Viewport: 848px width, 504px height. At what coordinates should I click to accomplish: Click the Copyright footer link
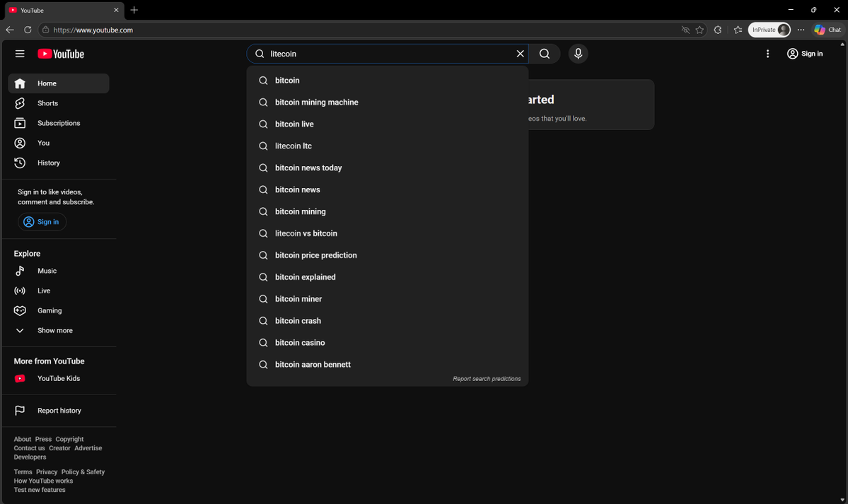(69, 439)
